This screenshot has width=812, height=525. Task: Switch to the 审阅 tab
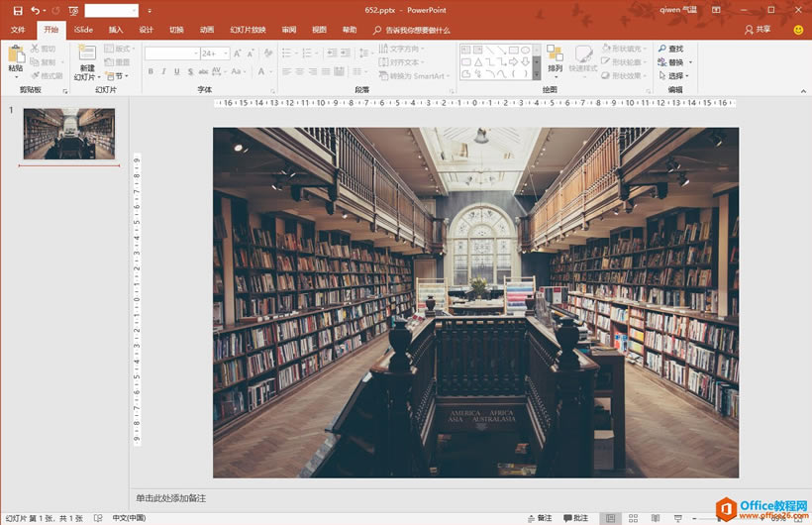289,30
